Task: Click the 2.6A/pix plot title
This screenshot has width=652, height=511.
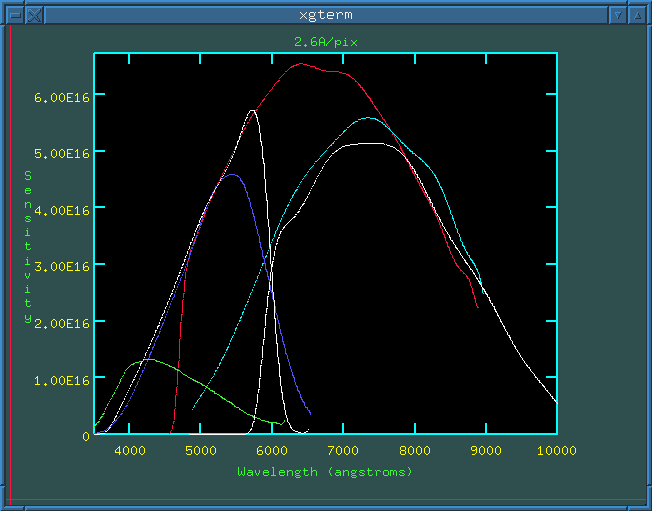Action: pyautogui.click(x=325, y=42)
